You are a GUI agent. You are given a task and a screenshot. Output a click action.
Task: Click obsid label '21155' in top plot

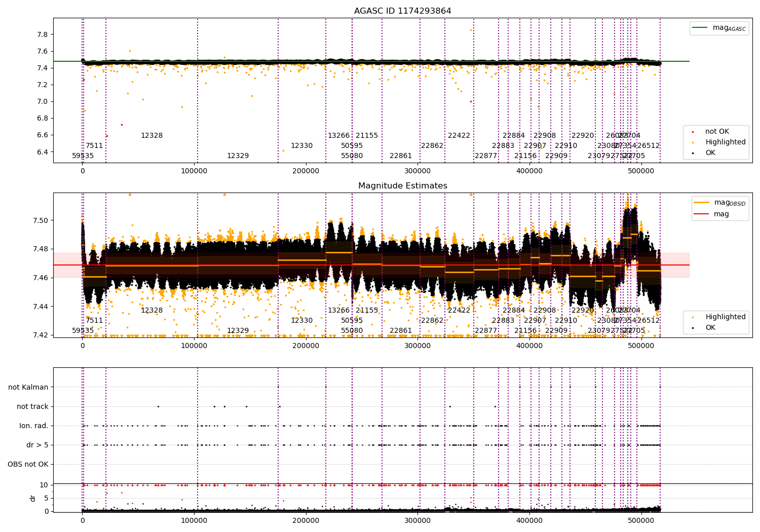point(367,136)
